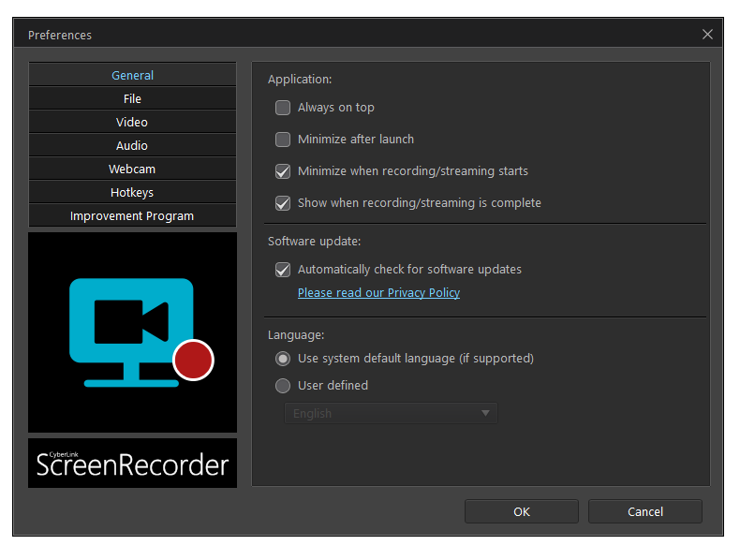Open the General preferences tab
740x560 pixels.
(x=132, y=75)
